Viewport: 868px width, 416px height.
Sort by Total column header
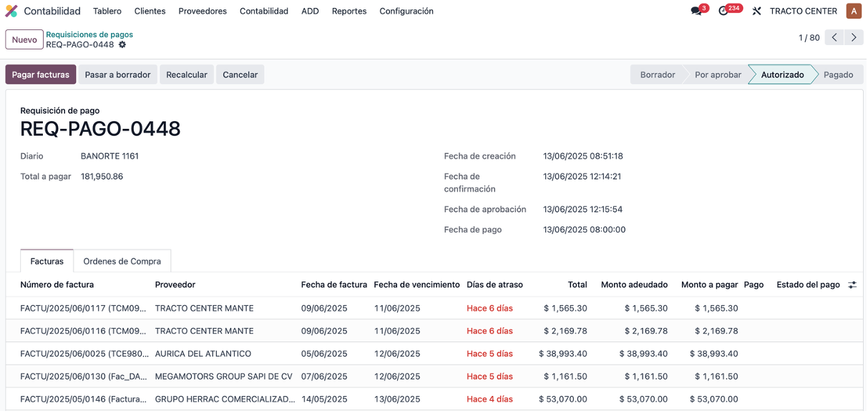coord(577,285)
